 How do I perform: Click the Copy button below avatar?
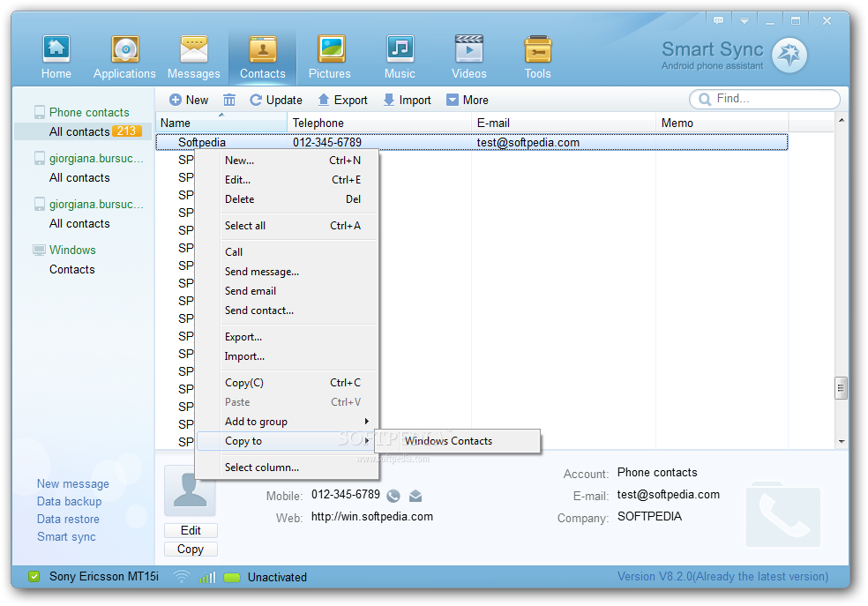point(191,549)
